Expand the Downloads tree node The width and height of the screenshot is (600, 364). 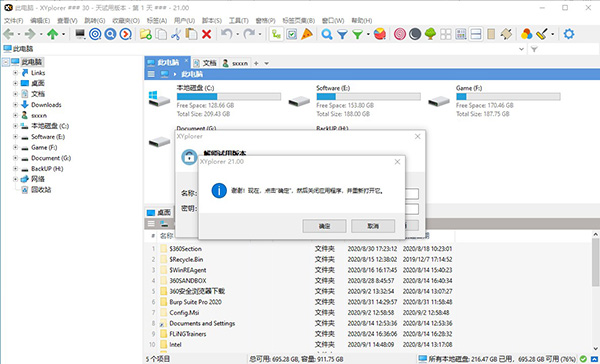pos(15,104)
